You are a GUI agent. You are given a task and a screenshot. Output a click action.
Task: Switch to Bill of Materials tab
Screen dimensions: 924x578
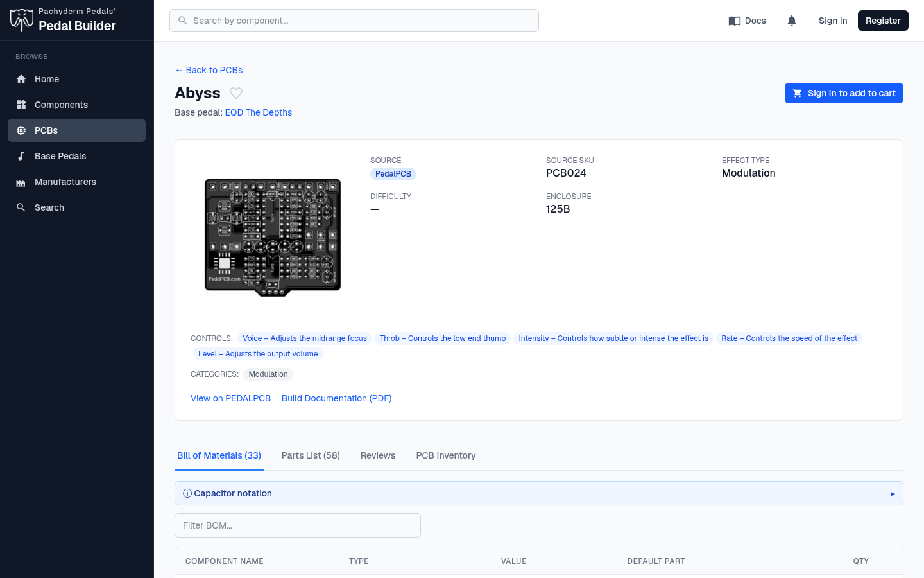coord(219,455)
